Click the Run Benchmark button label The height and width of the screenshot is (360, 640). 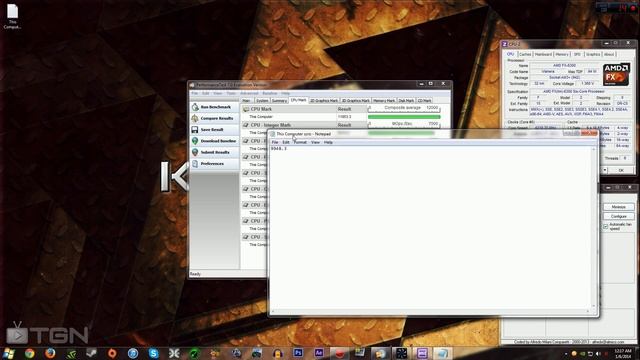click(216, 107)
